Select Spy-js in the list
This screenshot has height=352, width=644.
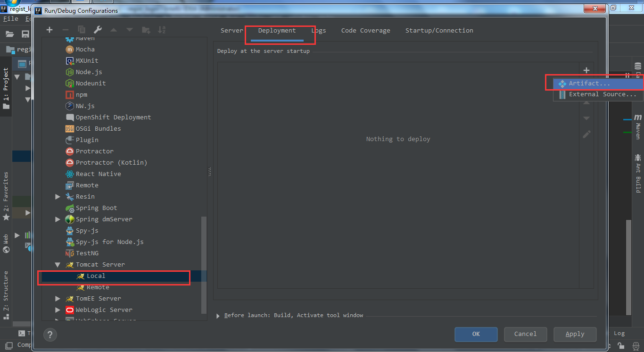(x=87, y=230)
